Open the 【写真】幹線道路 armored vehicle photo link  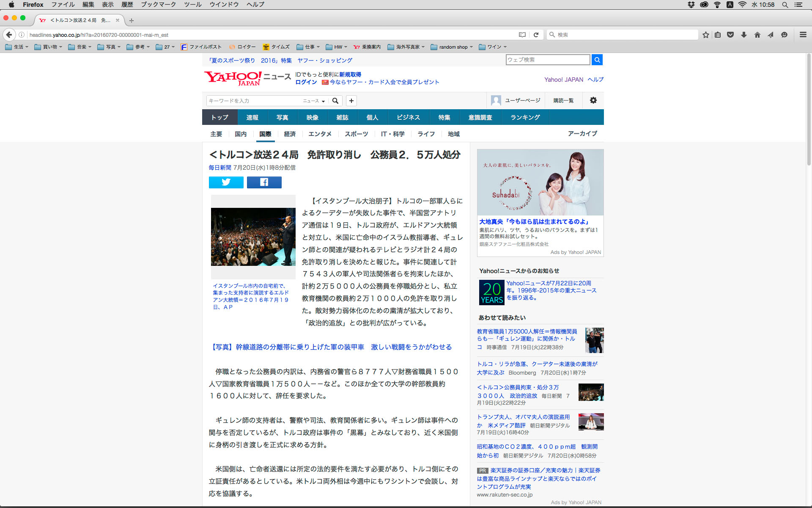tap(330, 347)
